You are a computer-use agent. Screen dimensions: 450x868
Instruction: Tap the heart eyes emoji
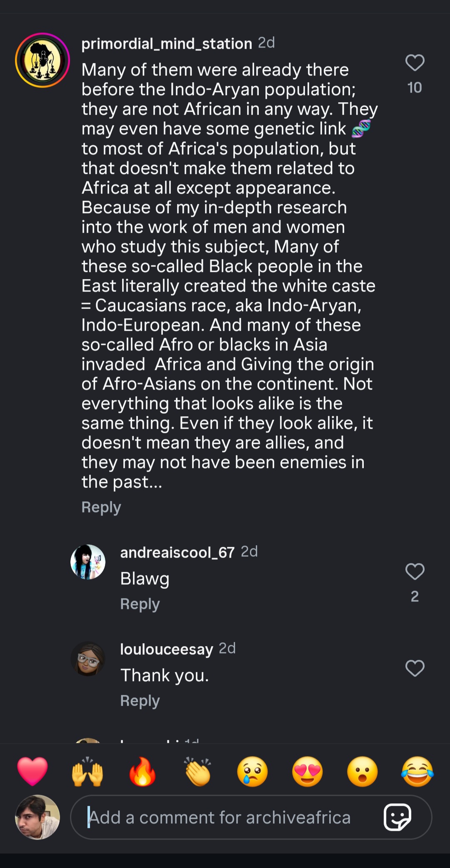(x=307, y=771)
